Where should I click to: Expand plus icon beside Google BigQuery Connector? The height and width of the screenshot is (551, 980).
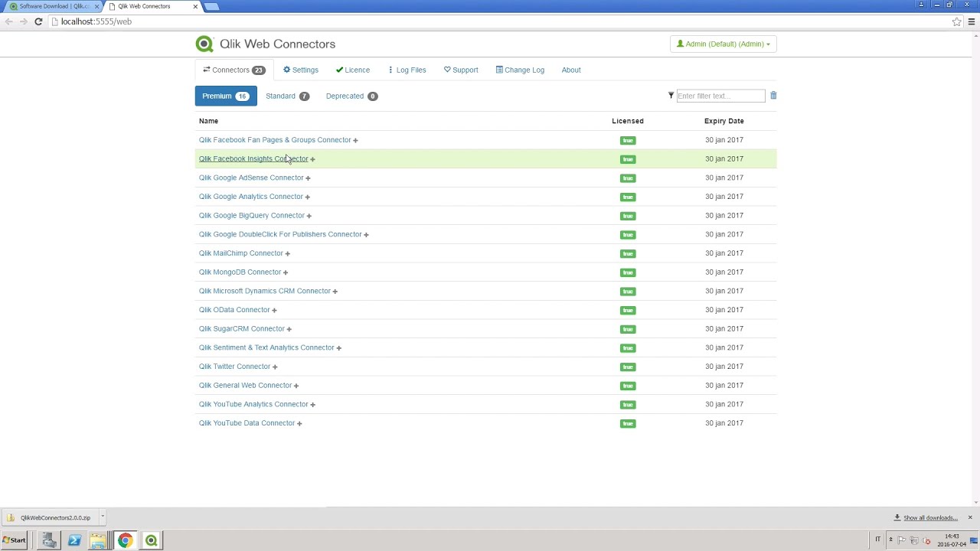point(309,216)
